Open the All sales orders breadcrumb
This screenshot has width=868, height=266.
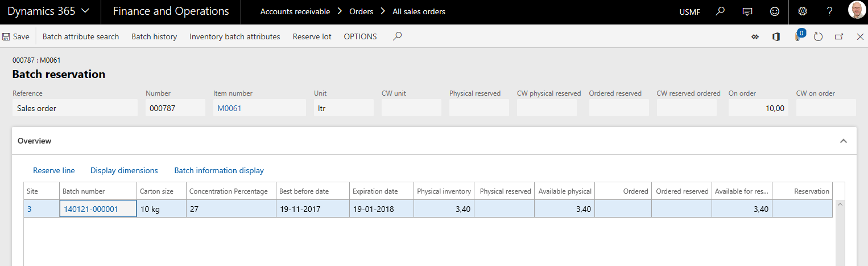(419, 11)
